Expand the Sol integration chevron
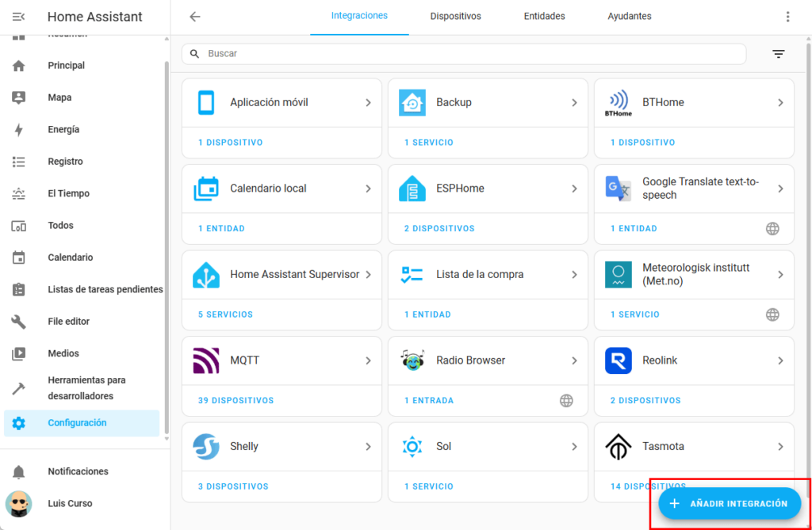The image size is (812, 530). (x=574, y=447)
